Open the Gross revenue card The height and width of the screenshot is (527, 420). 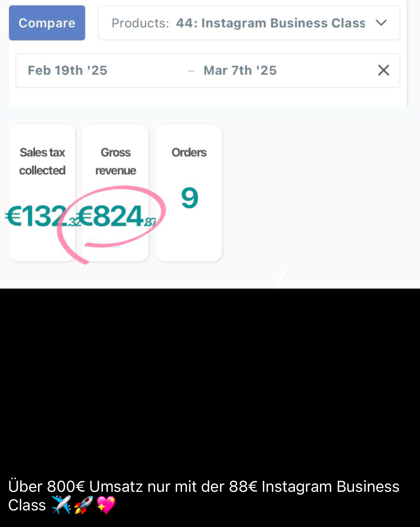(x=116, y=193)
